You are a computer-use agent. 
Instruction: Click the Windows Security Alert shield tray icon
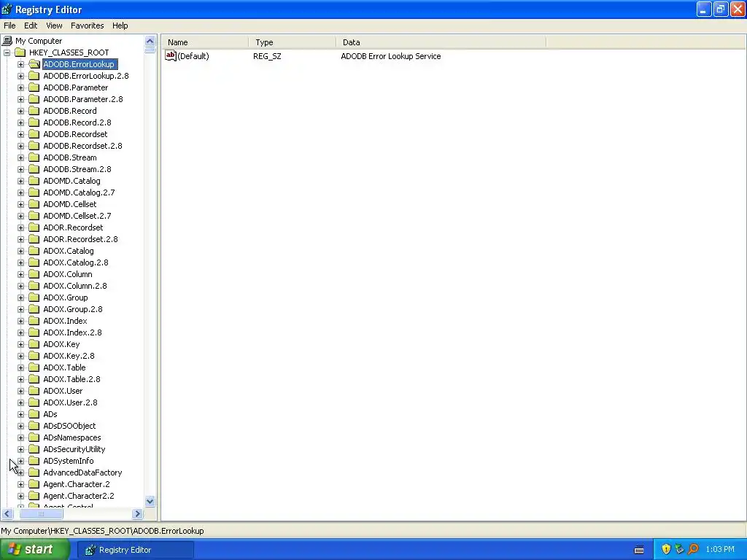coord(666,550)
